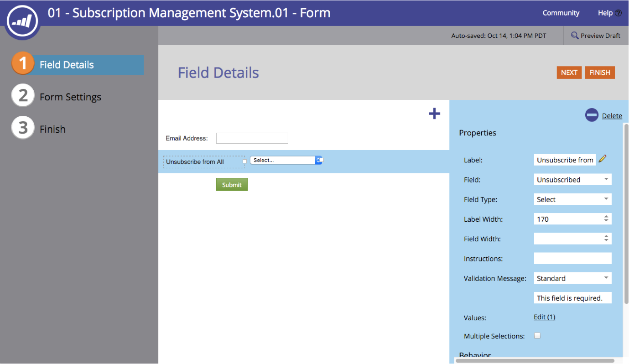Click the step 3 circle icon
The width and height of the screenshot is (629, 364).
click(23, 128)
